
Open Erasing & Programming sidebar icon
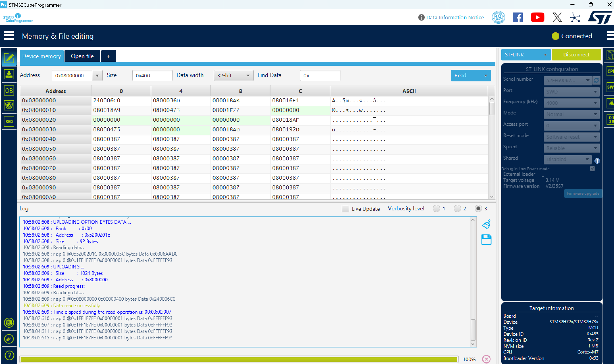point(9,74)
